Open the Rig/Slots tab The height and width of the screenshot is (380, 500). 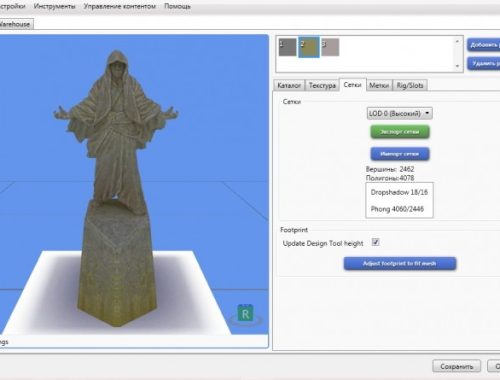click(410, 86)
